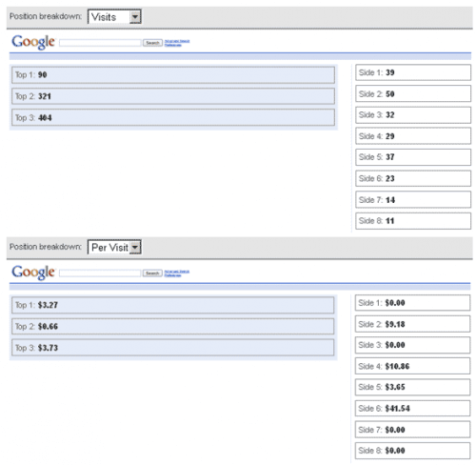Select the Side 4 box showing $10.86
The height and width of the screenshot is (465, 476).
tap(412, 366)
